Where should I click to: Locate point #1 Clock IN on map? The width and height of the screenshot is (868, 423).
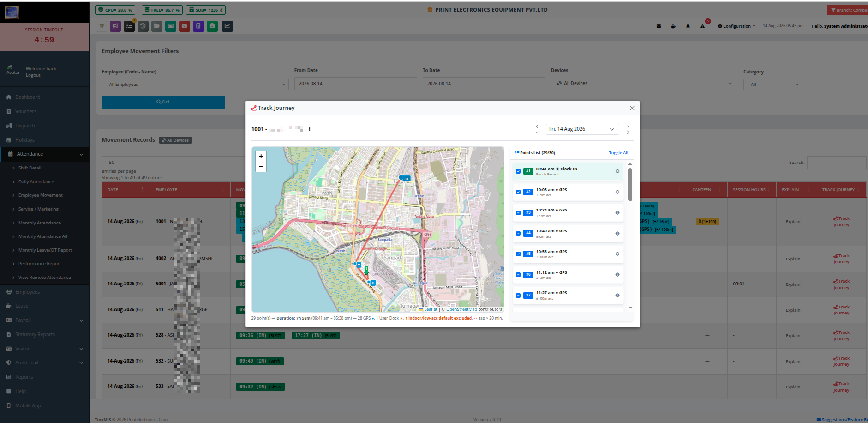(x=617, y=171)
